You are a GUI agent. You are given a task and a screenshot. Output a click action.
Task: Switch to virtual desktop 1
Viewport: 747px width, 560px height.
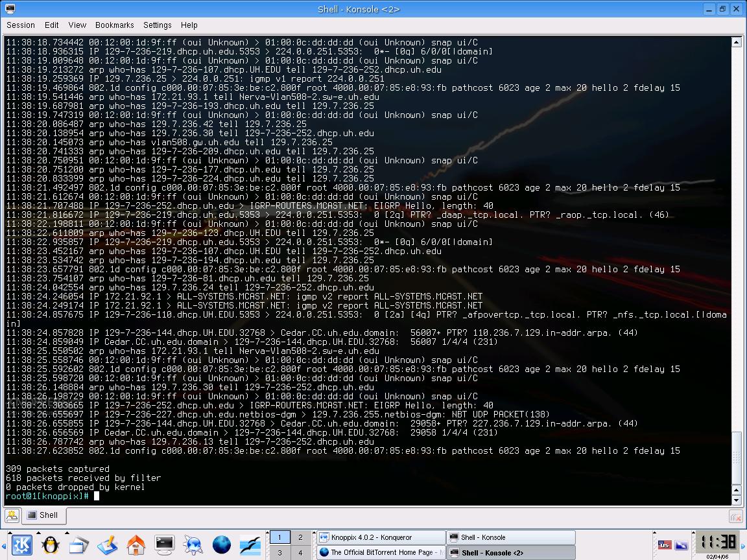point(279,537)
